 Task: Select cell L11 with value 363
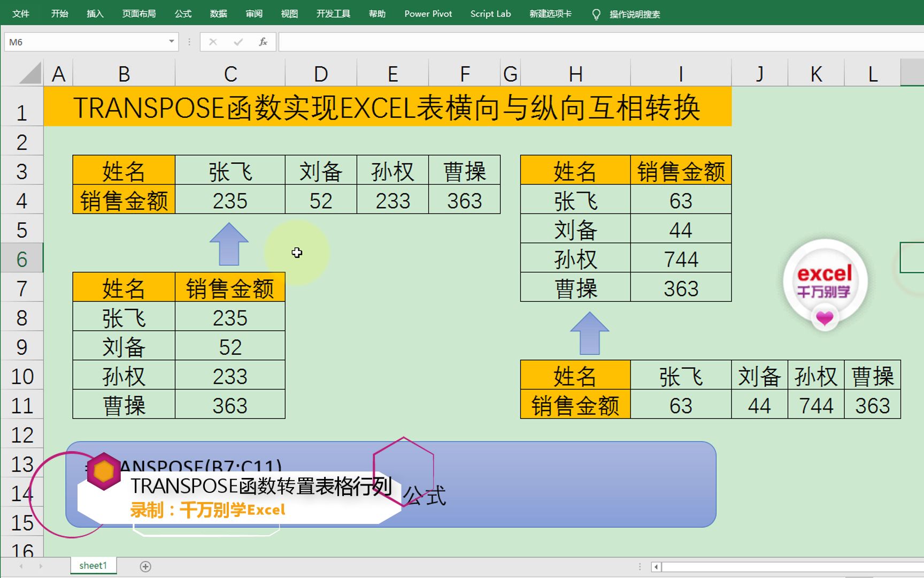tap(873, 405)
